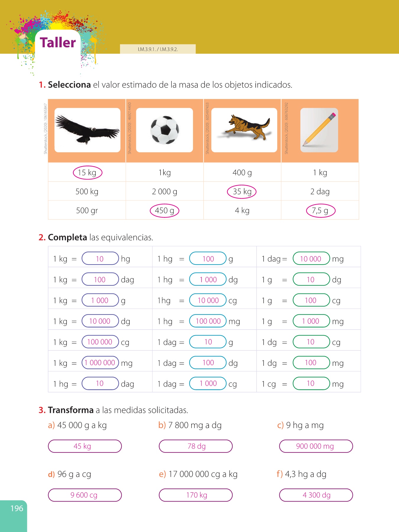Click the running dog picture
The image size is (399, 532).
click(244, 130)
